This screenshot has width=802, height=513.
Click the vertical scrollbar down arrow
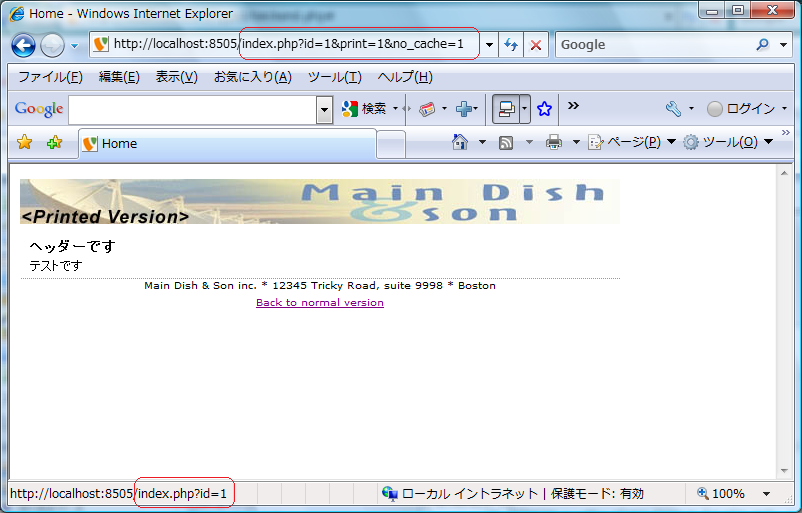pyautogui.click(x=784, y=471)
